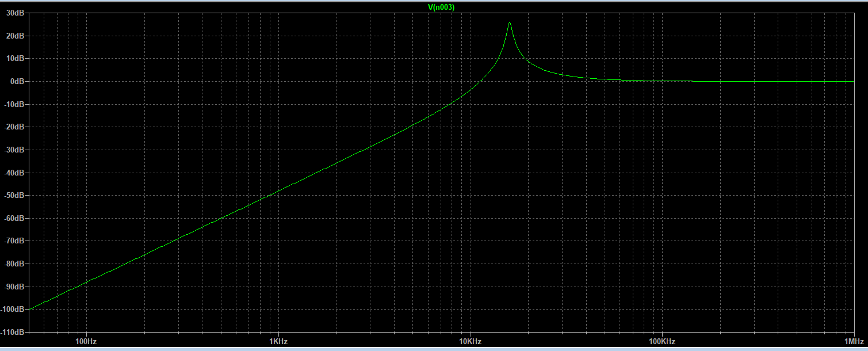
Task: Select the 30dB axis label
Action: (15, 13)
